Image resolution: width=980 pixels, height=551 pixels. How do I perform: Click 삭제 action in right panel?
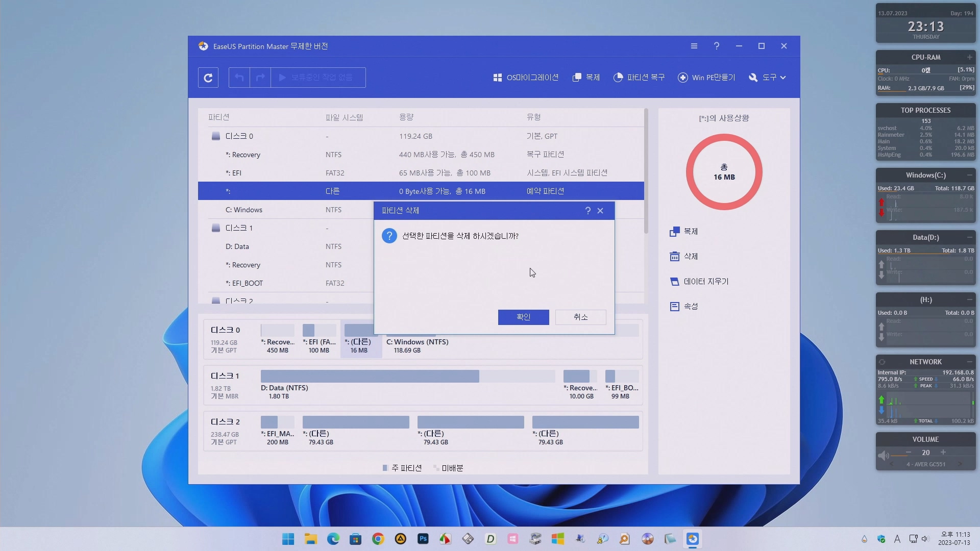click(684, 257)
